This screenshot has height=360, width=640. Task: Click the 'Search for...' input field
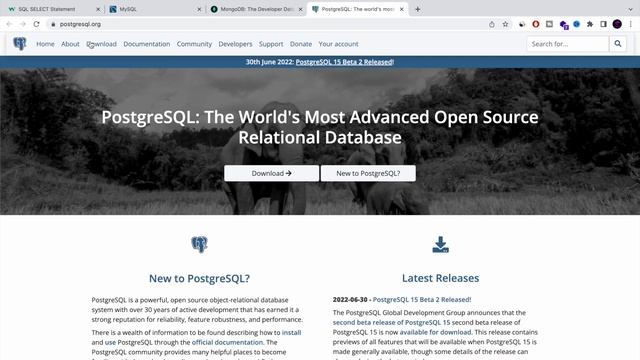568,44
